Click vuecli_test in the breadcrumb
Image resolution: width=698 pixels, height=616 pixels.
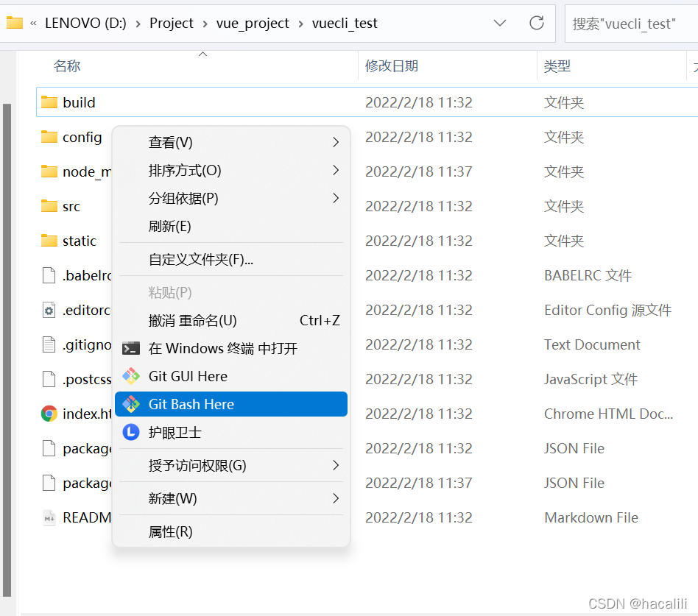tap(345, 23)
